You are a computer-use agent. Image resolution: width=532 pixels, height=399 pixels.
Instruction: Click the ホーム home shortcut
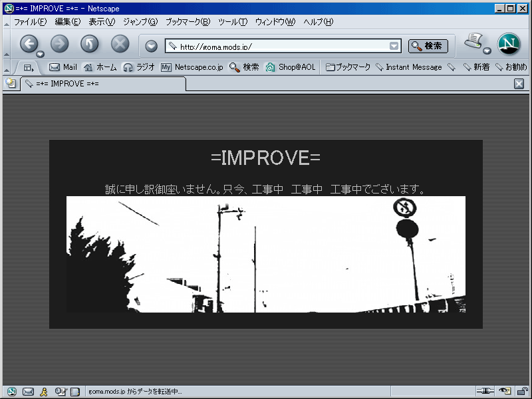pyautogui.click(x=100, y=67)
